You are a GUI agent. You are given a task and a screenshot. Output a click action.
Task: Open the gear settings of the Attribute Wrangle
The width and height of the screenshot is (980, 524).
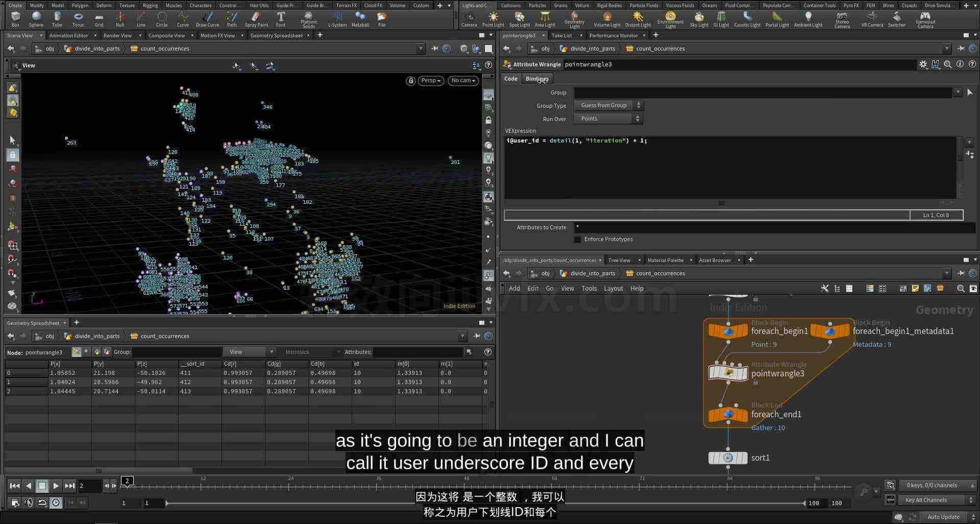point(923,64)
